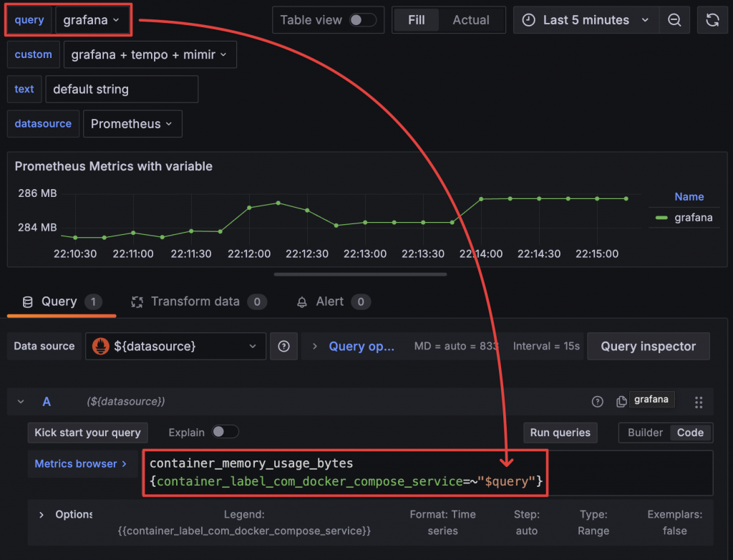Image resolution: width=733 pixels, height=560 pixels.
Task: Open the query variable grafana dropdown
Action: 92,20
